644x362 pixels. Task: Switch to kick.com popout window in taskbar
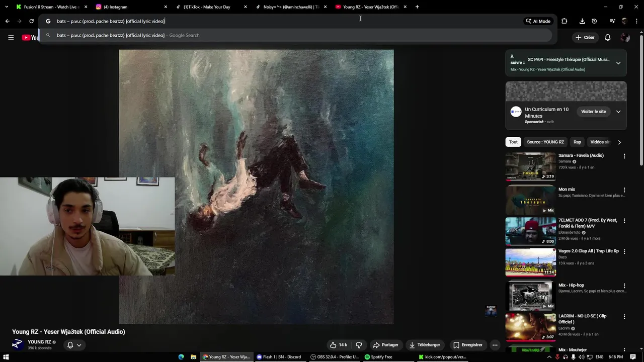[443, 357]
